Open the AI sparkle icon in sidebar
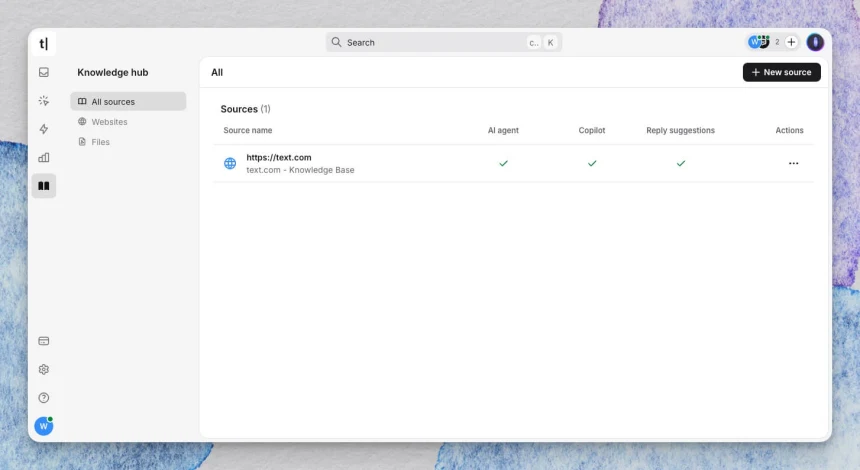The image size is (860, 470). pyautogui.click(x=44, y=100)
